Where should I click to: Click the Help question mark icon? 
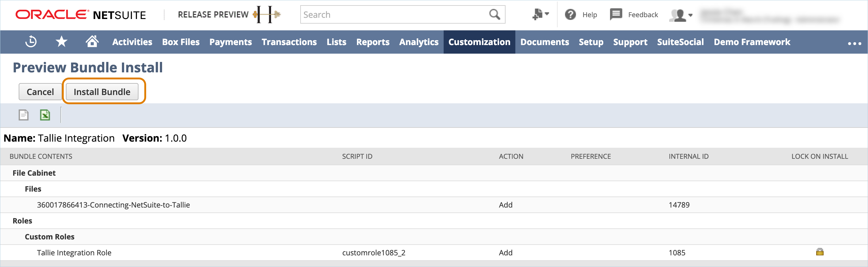pos(570,14)
